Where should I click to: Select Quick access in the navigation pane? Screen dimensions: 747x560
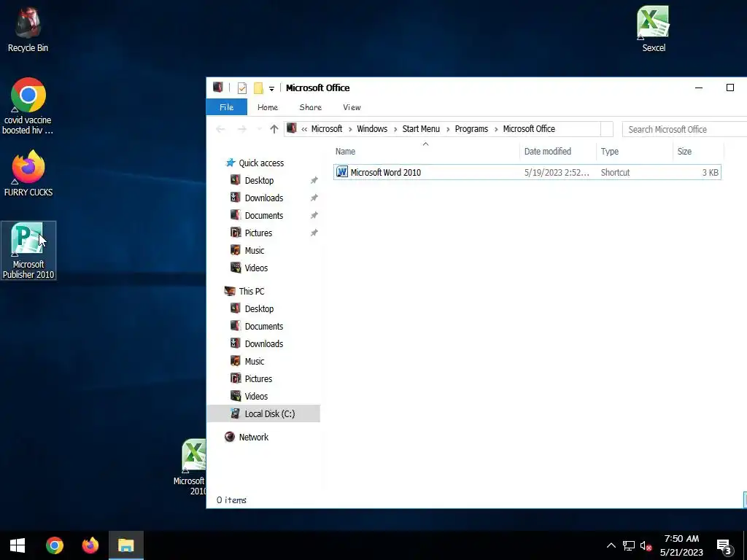click(x=261, y=163)
